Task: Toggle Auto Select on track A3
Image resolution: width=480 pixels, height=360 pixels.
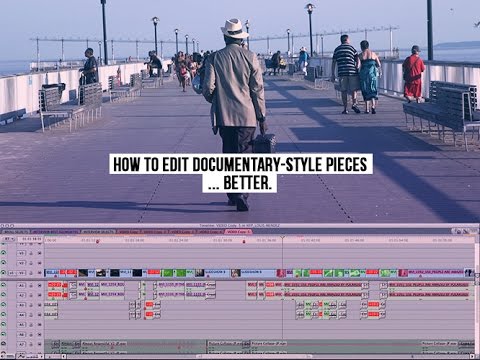Action: (39, 305)
